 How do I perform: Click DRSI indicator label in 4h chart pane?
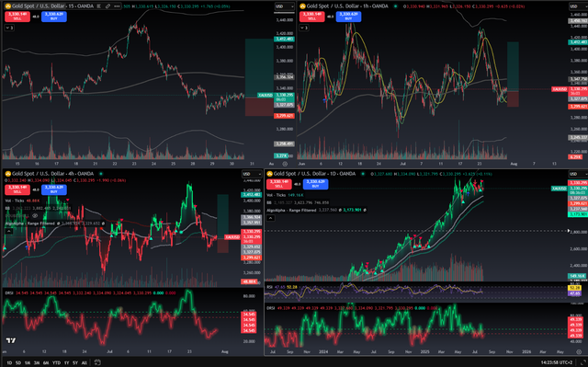pyautogui.click(x=9, y=293)
